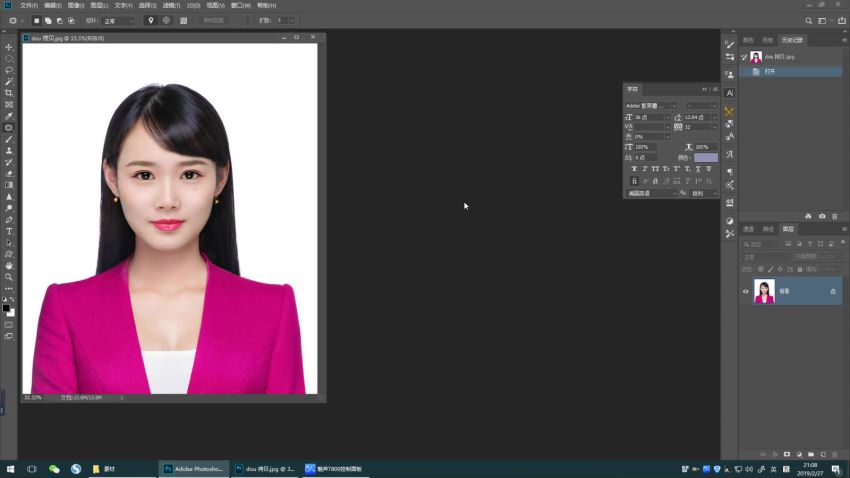
Task: Enable New selection mode in options bar
Action: (x=36, y=21)
